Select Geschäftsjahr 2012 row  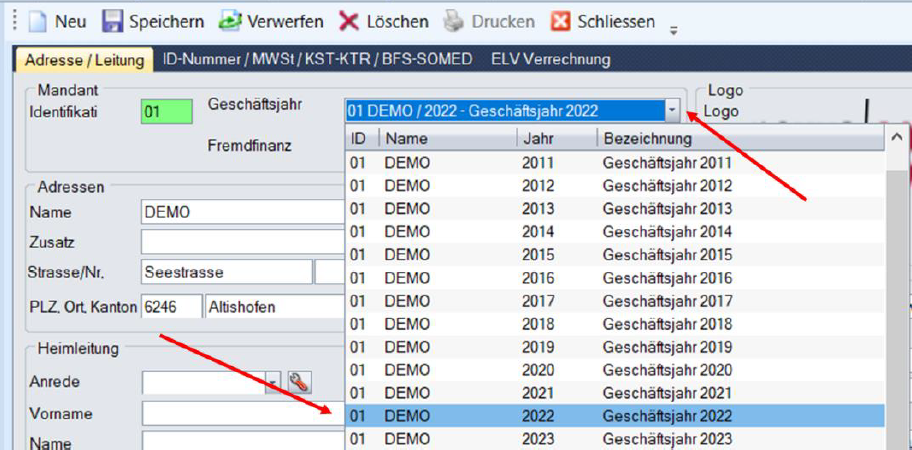click(x=615, y=185)
